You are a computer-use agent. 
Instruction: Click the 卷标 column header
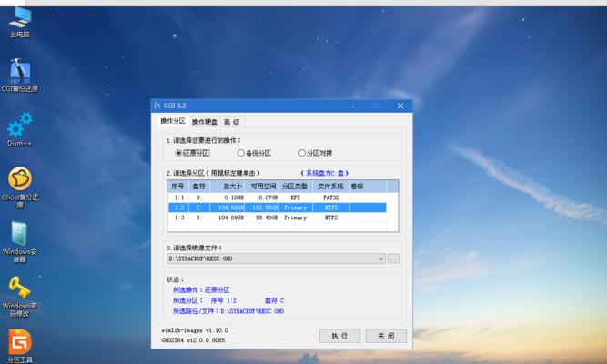368,187
